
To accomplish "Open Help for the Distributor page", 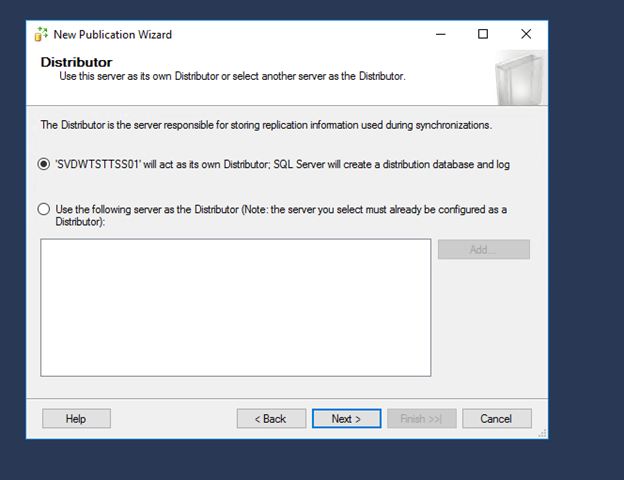I will coord(76,419).
